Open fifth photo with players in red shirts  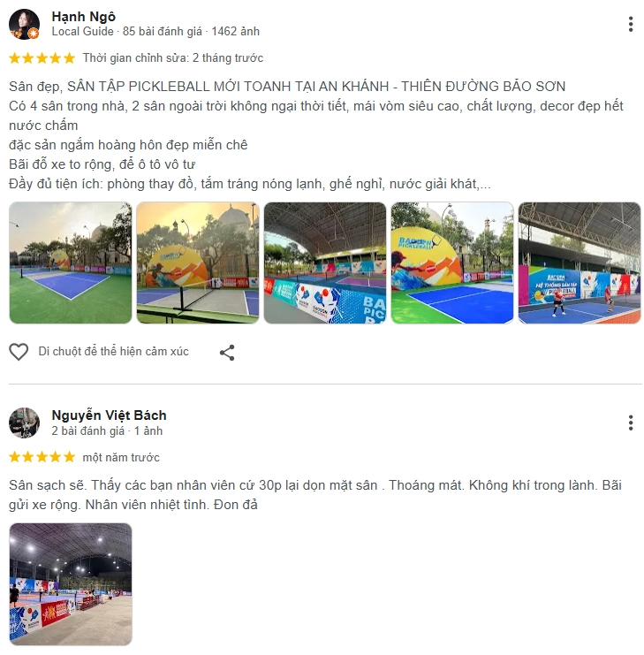click(580, 263)
